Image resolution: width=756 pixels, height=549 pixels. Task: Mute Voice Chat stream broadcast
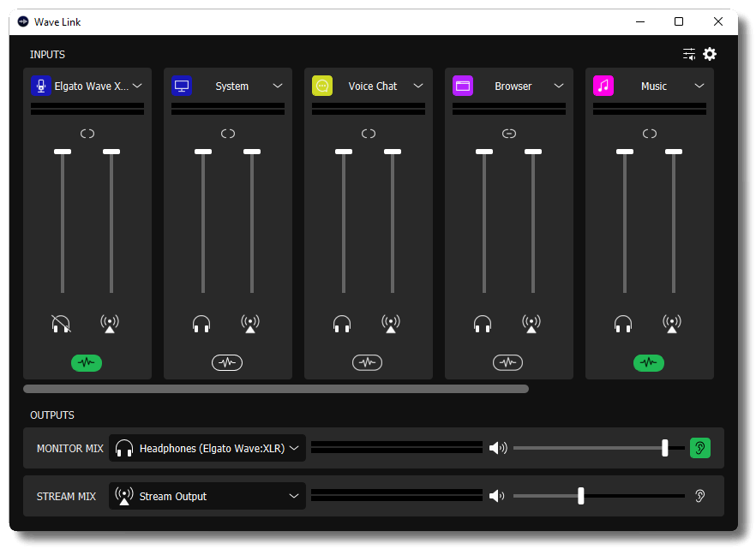[391, 324]
